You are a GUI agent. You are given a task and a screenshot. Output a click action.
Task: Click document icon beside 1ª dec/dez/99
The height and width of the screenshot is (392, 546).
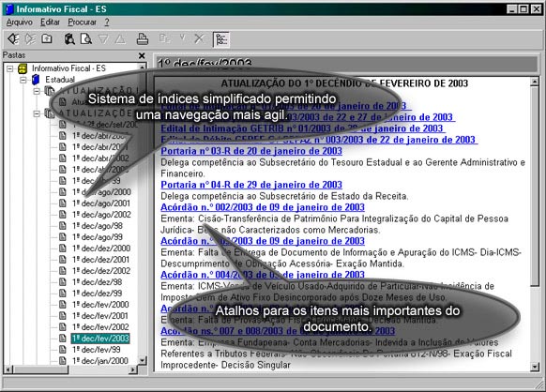pos(62,294)
